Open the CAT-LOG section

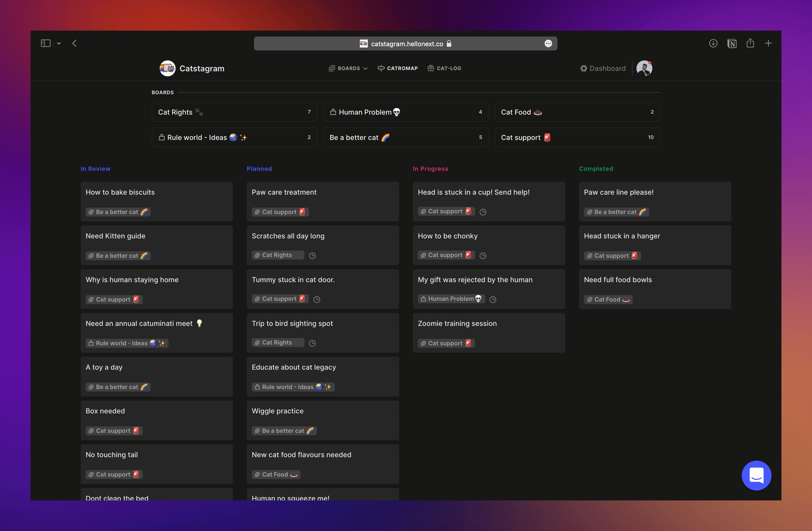click(x=444, y=68)
